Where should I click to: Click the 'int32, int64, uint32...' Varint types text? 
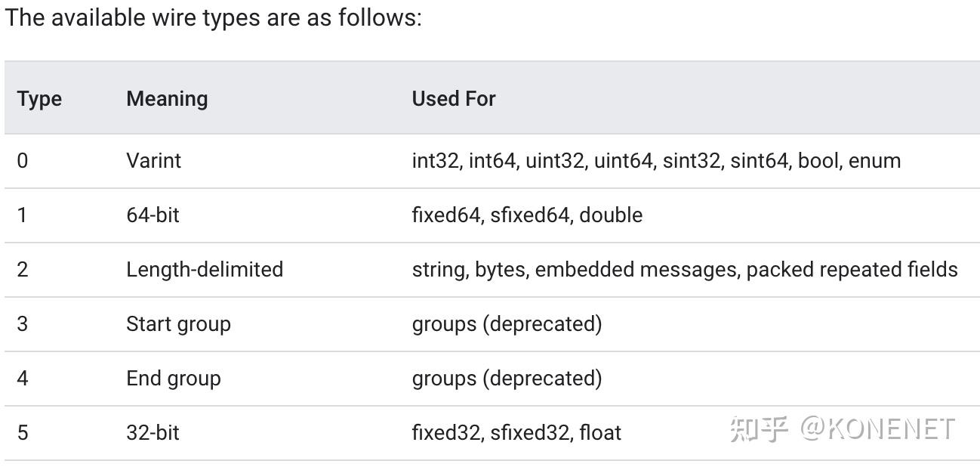pyautogui.click(x=656, y=161)
